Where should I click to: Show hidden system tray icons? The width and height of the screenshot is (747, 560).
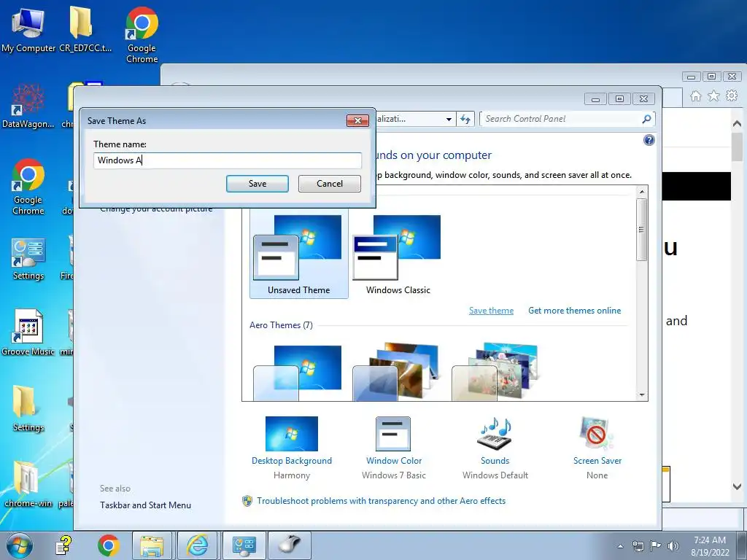(x=620, y=546)
